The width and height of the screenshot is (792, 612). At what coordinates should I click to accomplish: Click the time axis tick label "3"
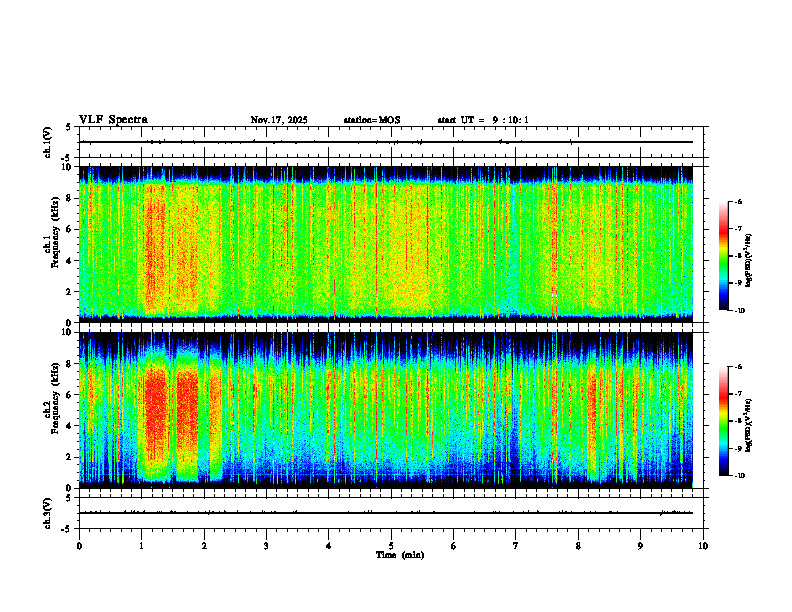click(266, 546)
